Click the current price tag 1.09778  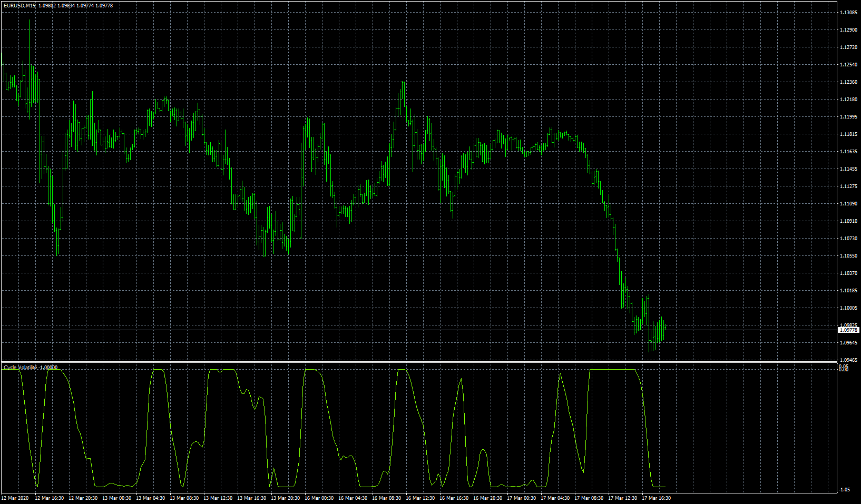[848, 330]
